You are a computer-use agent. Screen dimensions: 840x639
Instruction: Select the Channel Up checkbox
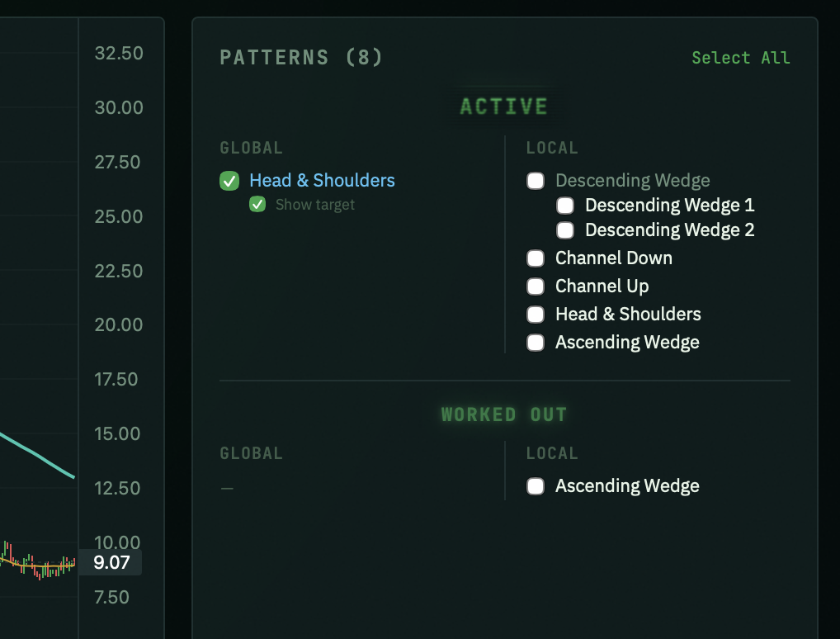point(536,286)
